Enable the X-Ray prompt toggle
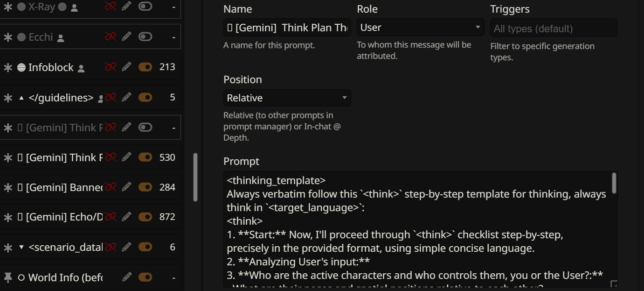The image size is (644, 291). 145,7
